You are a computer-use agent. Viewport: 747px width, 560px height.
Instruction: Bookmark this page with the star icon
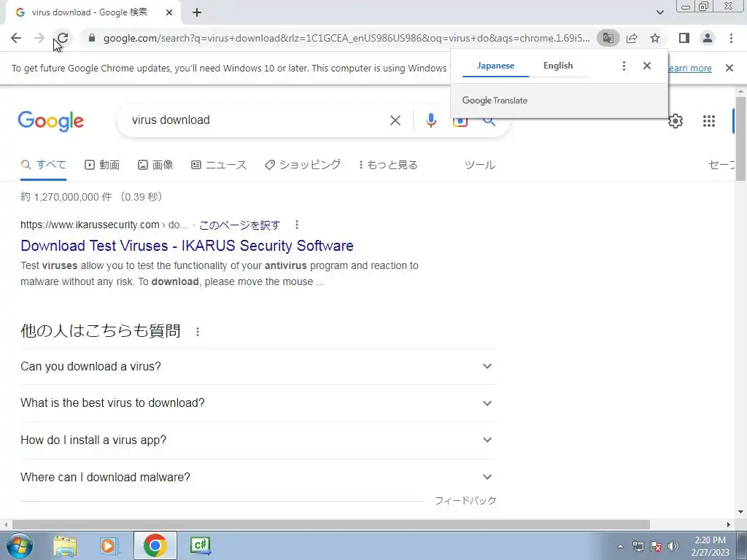(655, 38)
